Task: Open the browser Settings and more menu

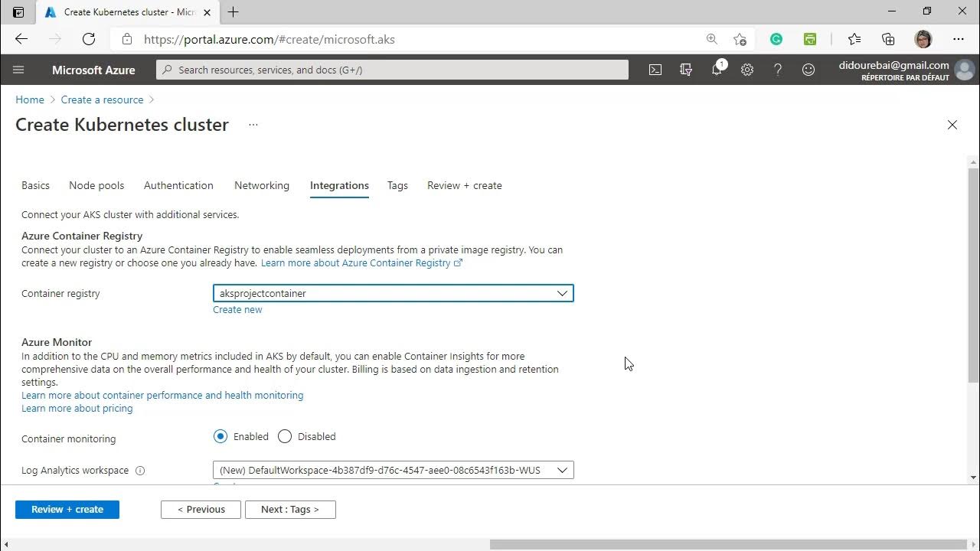Action: coord(959,39)
